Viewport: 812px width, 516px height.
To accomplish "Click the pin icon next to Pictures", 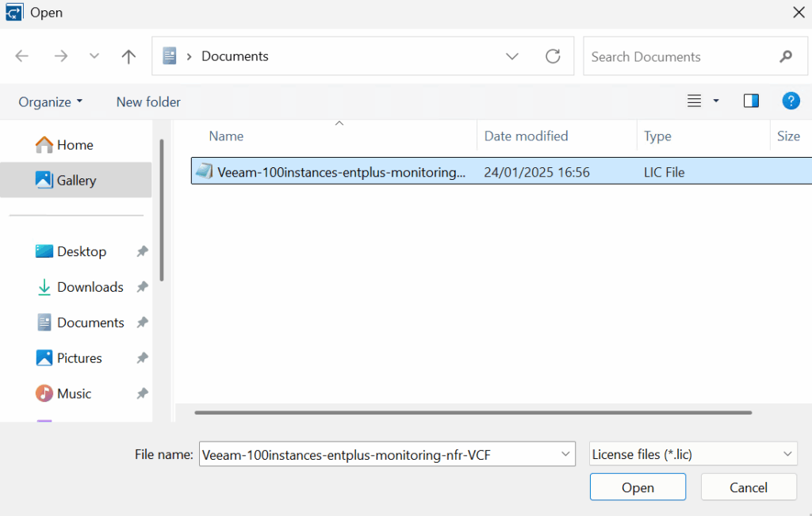I will [x=143, y=358].
